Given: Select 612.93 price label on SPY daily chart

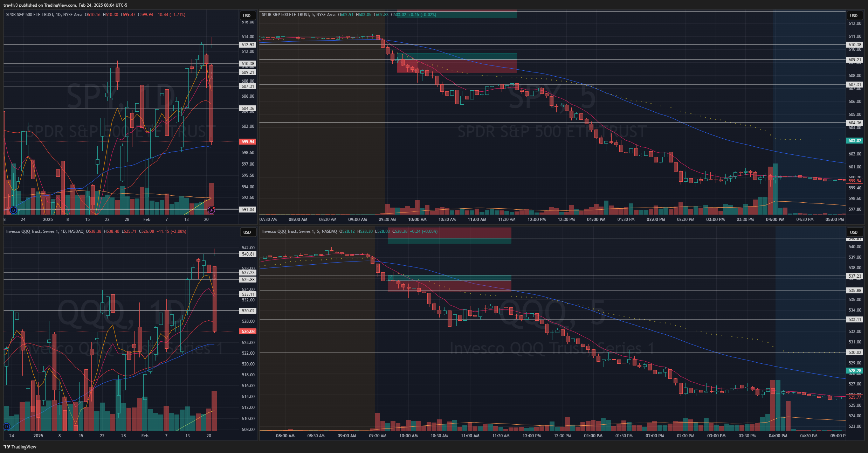Looking at the screenshot, I should [x=248, y=45].
